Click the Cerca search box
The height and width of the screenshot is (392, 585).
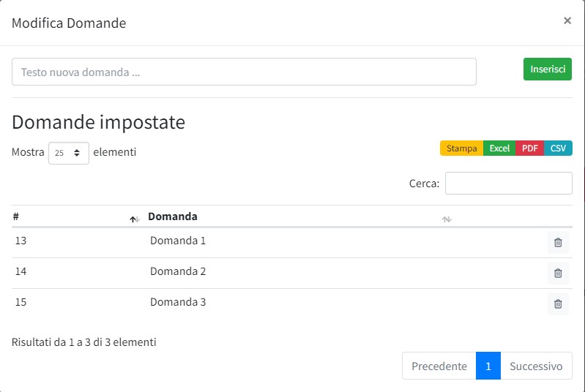click(508, 184)
